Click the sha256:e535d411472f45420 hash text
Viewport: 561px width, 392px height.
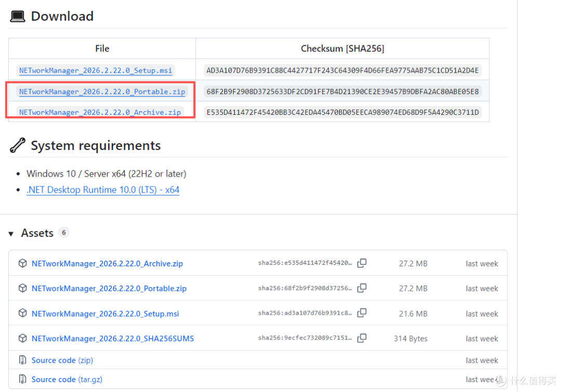(305, 263)
